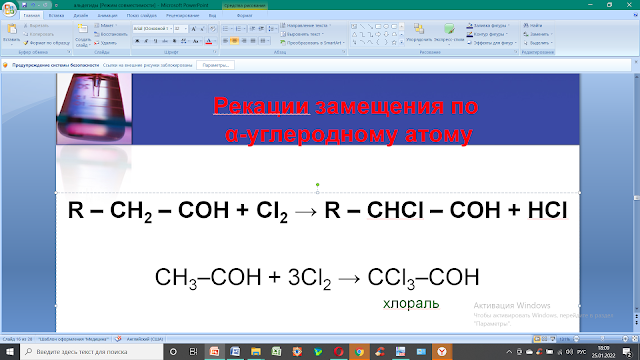Click the Windows search box in the taskbar
640x360 pixels.
[92, 351]
